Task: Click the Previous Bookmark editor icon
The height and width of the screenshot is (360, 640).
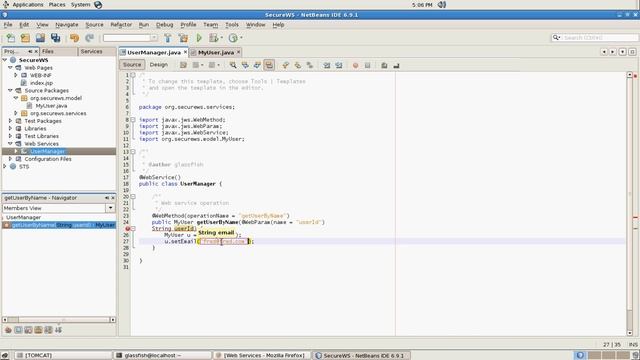Action: 285,65
